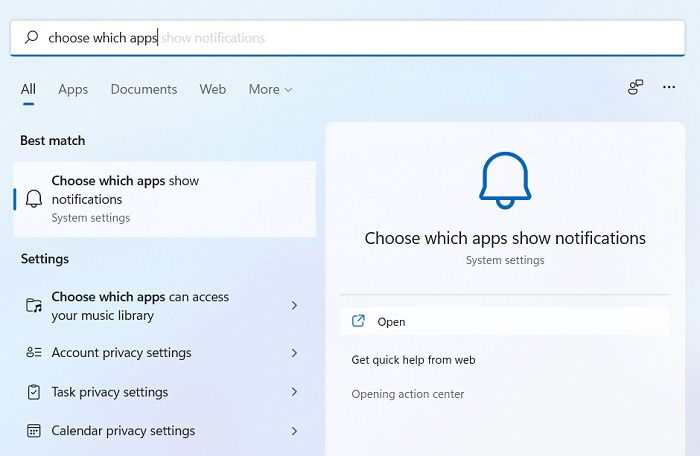700x456 pixels.
Task: Click the Open external-link icon
Action: (358, 321)
